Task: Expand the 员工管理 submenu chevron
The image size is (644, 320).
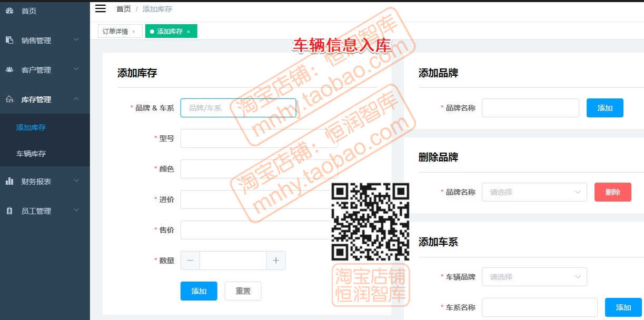Action: 76,210
